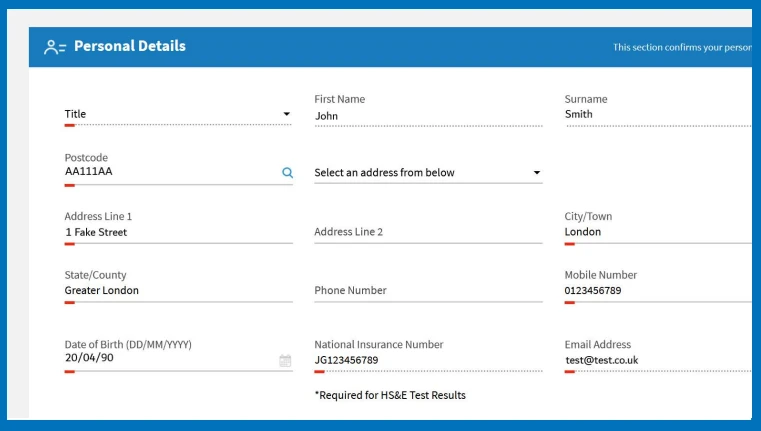Screen dimensions: 761x431
Task: Click the postcode search magnifier icon
Action: (x=287, y=172)
